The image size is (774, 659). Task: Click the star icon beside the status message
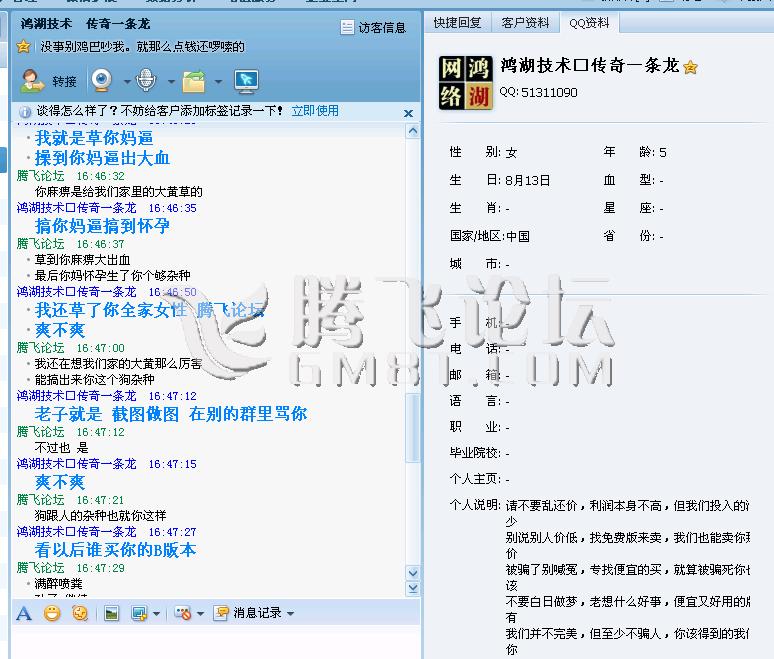[23, 47]
